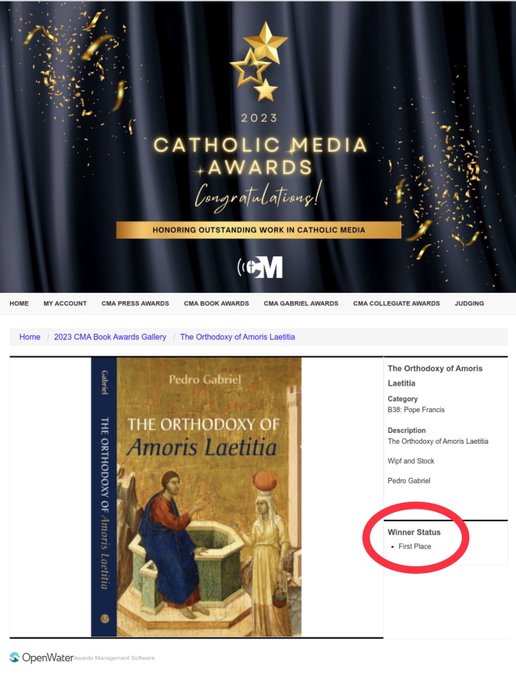The image size is (516, 680).
Task: Click the Catholic Media Awards banner title
Action: (260, 156)
